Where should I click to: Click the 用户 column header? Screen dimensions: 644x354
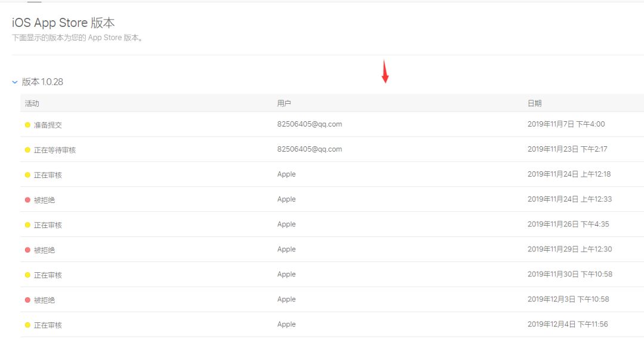[284, 103]
